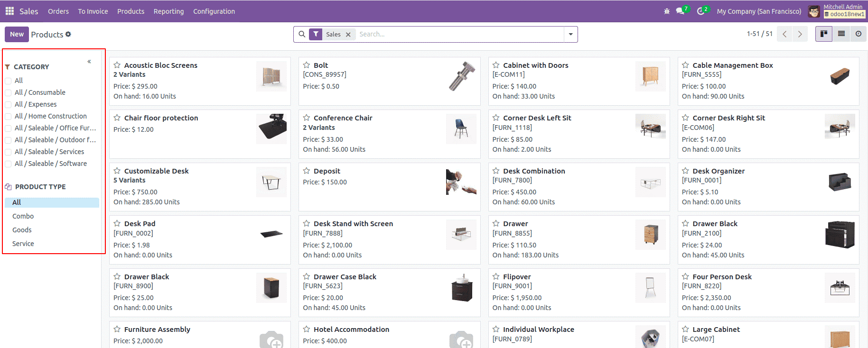The height and width of the screenshot is (348, 868).
Task: Enable the All / Consumable category filter
Action: click(8, 93)
